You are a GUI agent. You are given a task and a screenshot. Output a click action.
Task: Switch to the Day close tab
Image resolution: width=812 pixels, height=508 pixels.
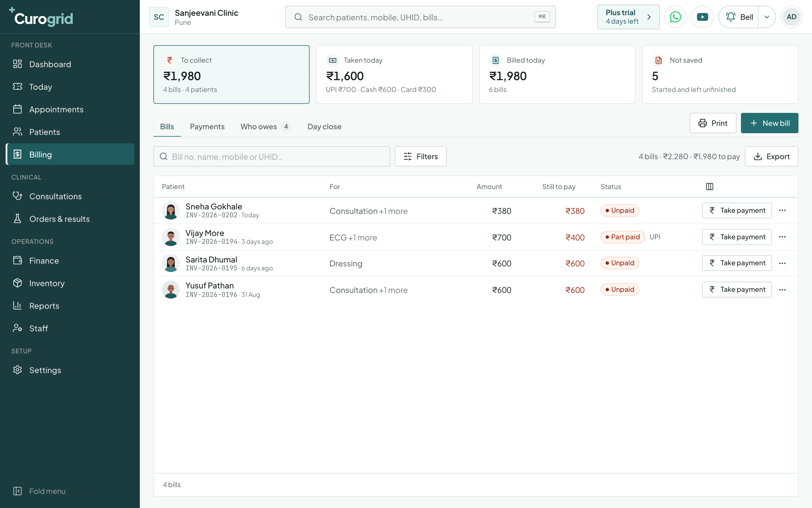pos(324,127)
